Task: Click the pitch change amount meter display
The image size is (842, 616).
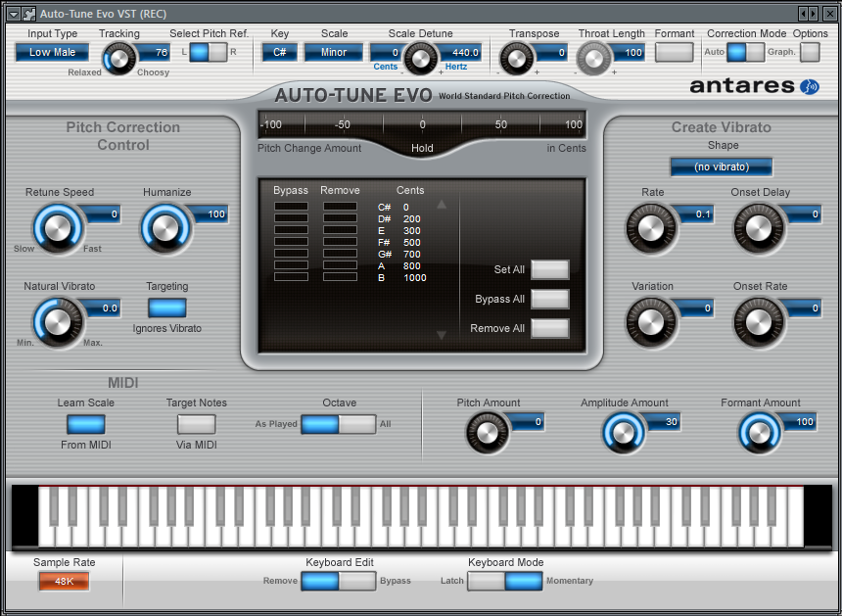Action: coord(422,124)
